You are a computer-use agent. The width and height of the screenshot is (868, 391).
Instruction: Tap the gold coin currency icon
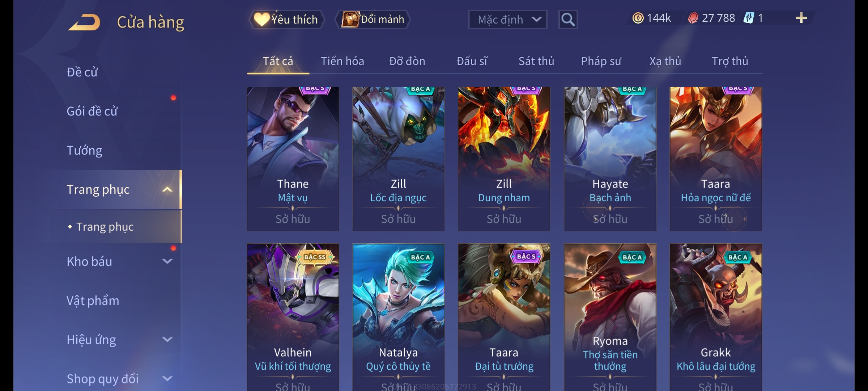coord(638,18)
